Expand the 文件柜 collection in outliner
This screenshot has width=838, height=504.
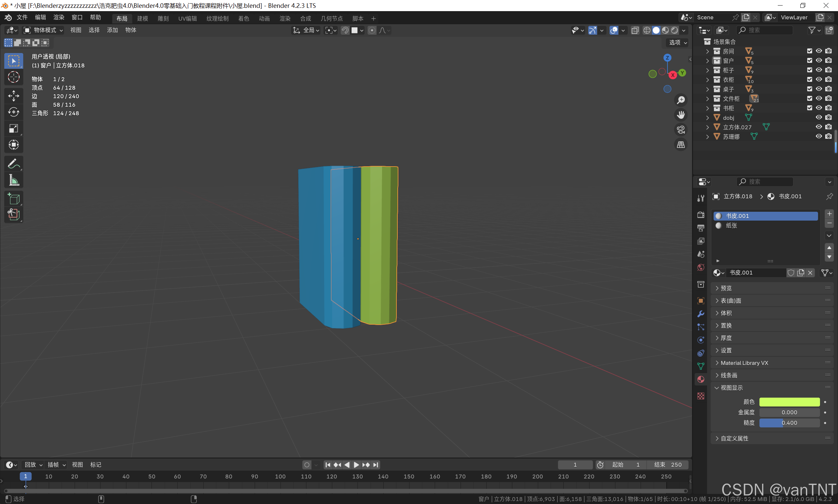click(x=708, y=99)
